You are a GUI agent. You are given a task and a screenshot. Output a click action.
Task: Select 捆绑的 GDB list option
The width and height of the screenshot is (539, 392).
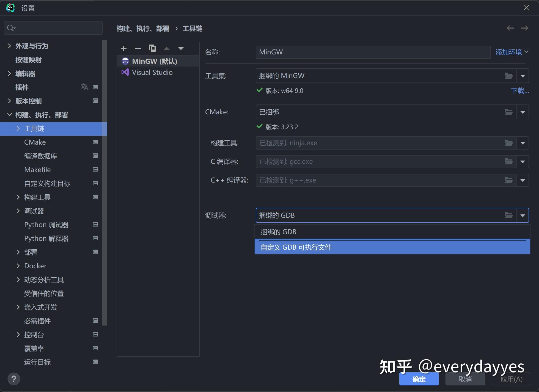click(x=278, y=232)
